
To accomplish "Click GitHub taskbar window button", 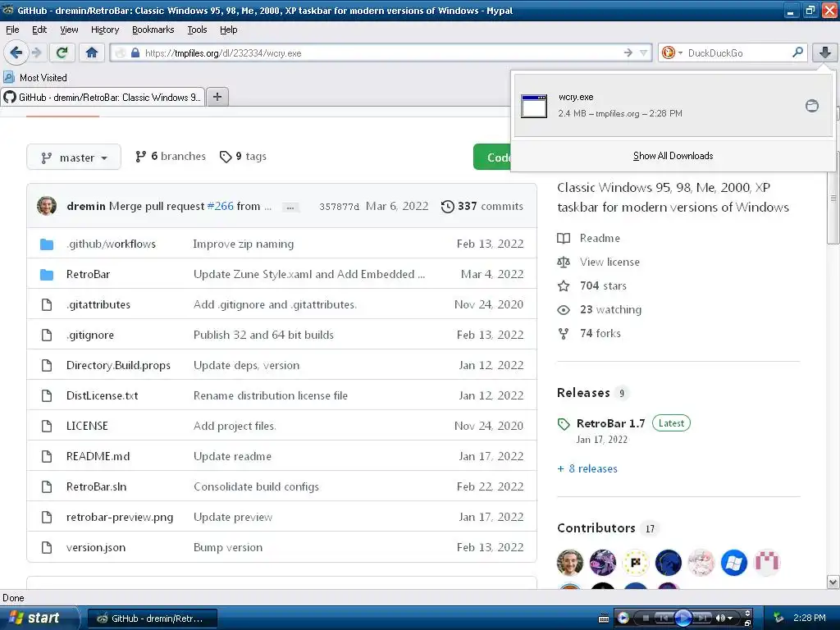I will pyautogui.click(x=152, y=619).
